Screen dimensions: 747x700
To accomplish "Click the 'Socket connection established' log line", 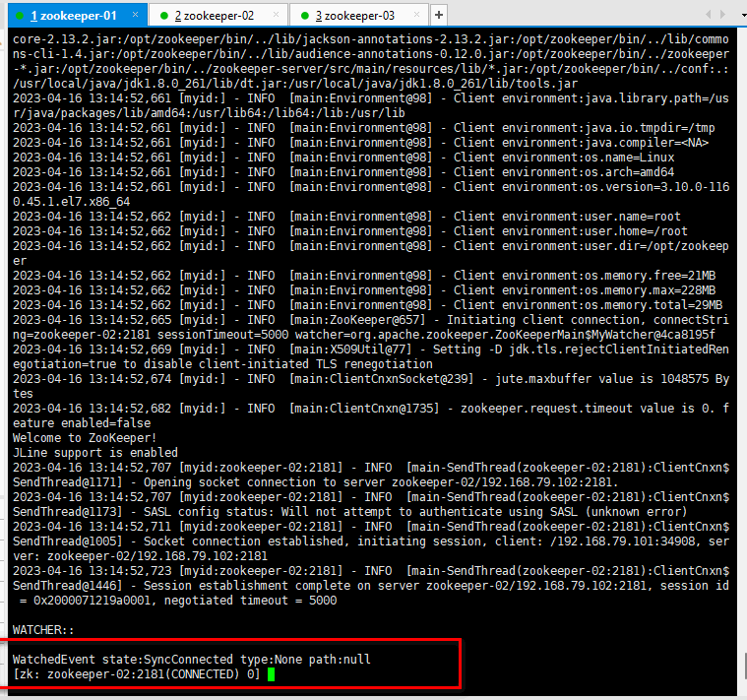I will 371,541.
